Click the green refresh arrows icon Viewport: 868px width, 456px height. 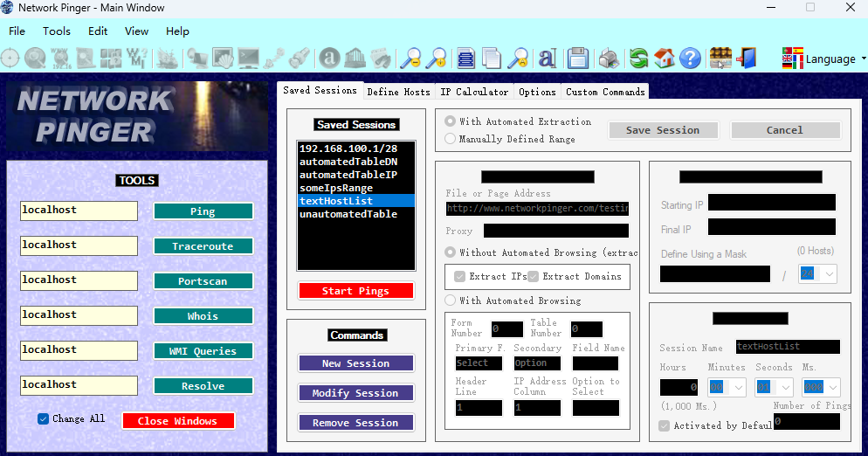639,59
